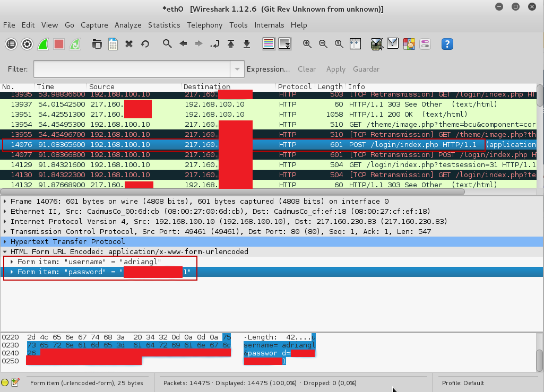This screenshot has width=544, height=392.
Task: Sort packets by the Time column
Action: pyautogui.click(x=61, y=86)
